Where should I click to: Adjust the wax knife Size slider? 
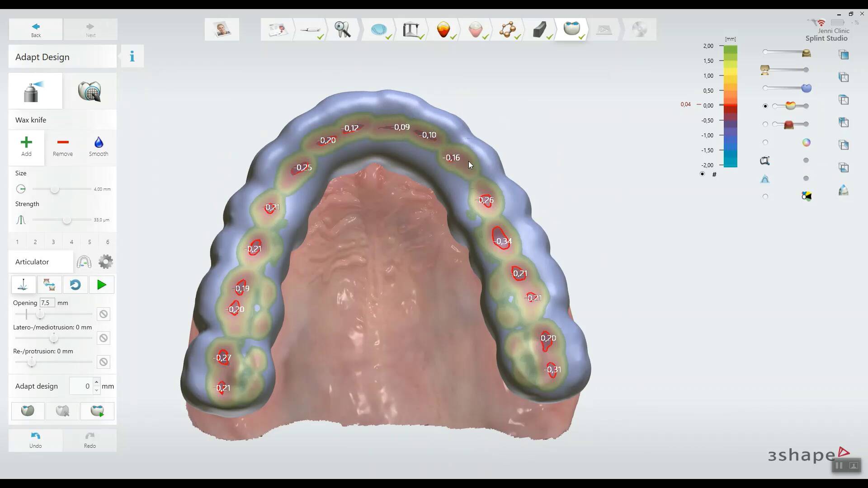pos(55,189)
